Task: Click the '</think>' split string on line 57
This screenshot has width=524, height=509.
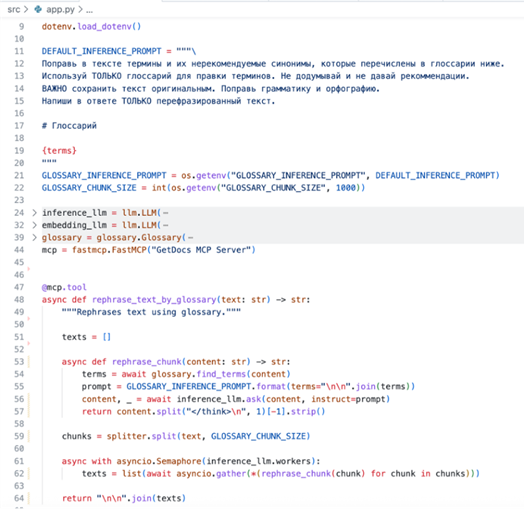Action: (x=215, y=411)
